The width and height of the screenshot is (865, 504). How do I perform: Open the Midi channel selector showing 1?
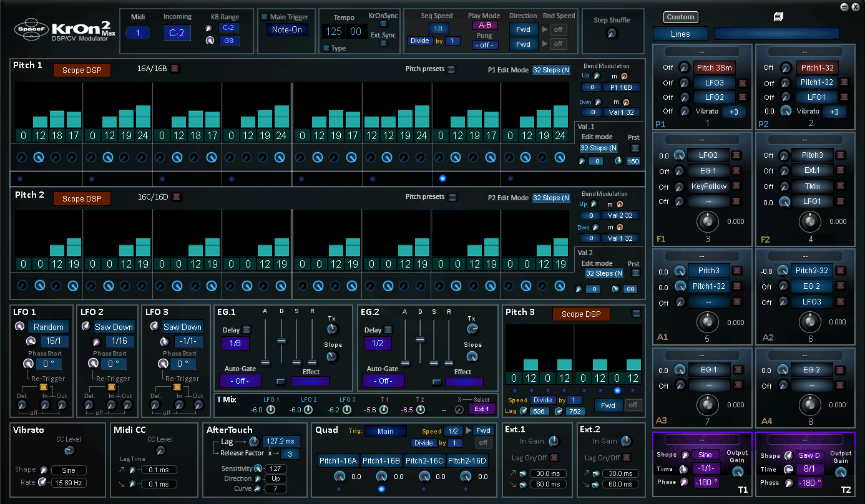tap(138, 33)
